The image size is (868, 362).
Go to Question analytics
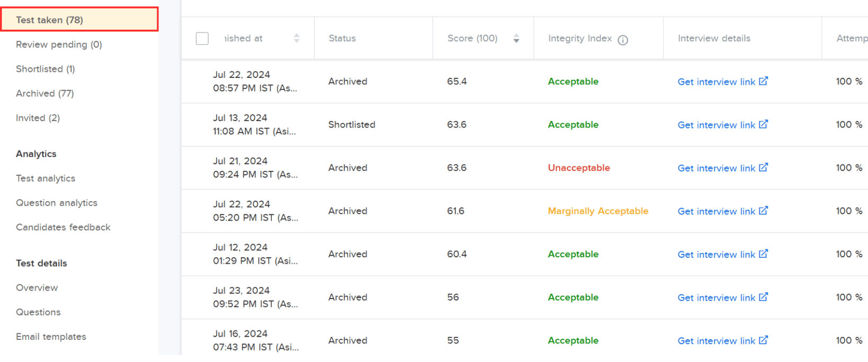(x=57, y=203)
